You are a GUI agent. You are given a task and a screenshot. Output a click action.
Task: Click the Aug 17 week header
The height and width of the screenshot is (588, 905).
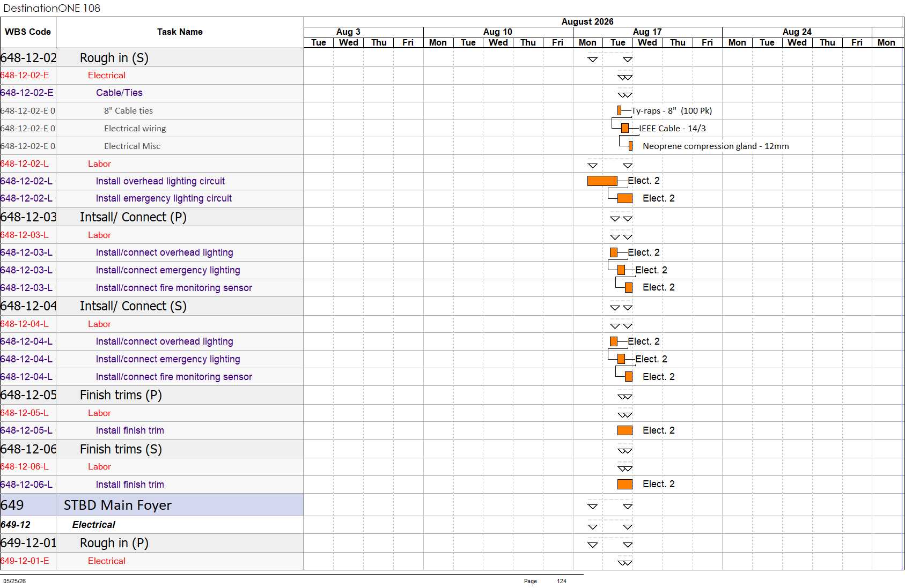point(648,32)
